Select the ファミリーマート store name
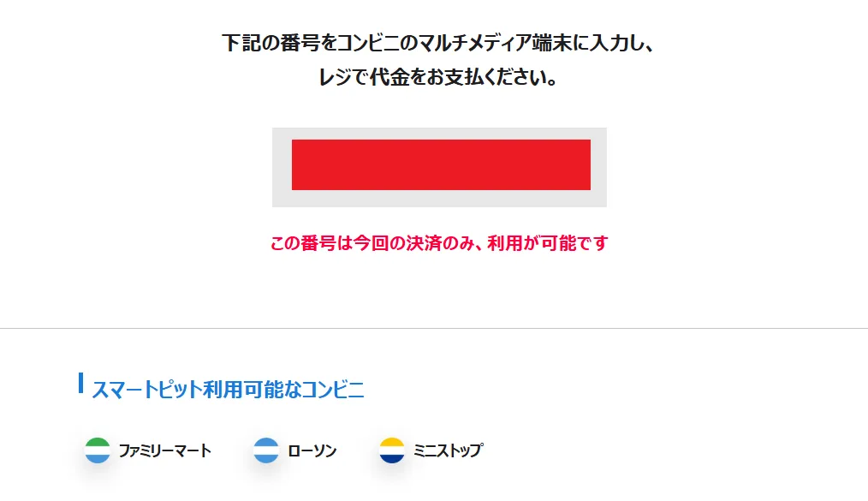The image size is (868, 501). click(x=164, y=450)
